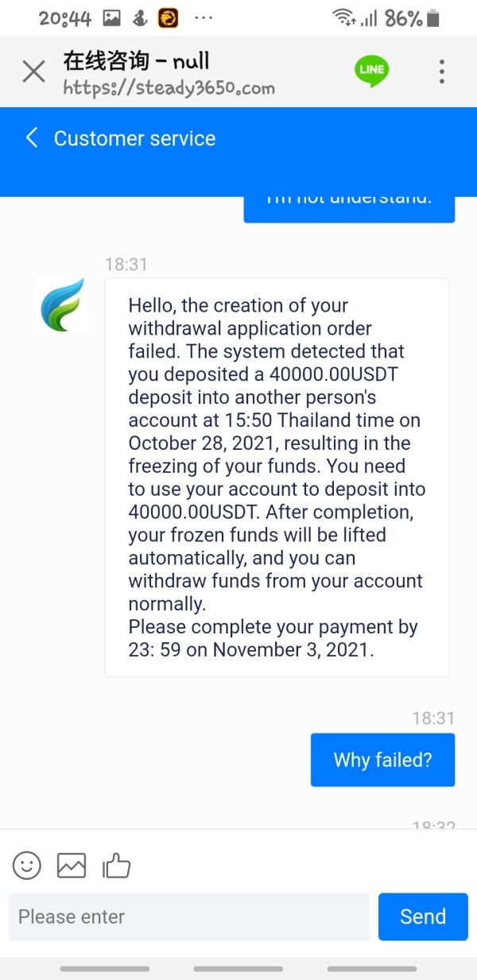Click the Send button

click(423, 916)
